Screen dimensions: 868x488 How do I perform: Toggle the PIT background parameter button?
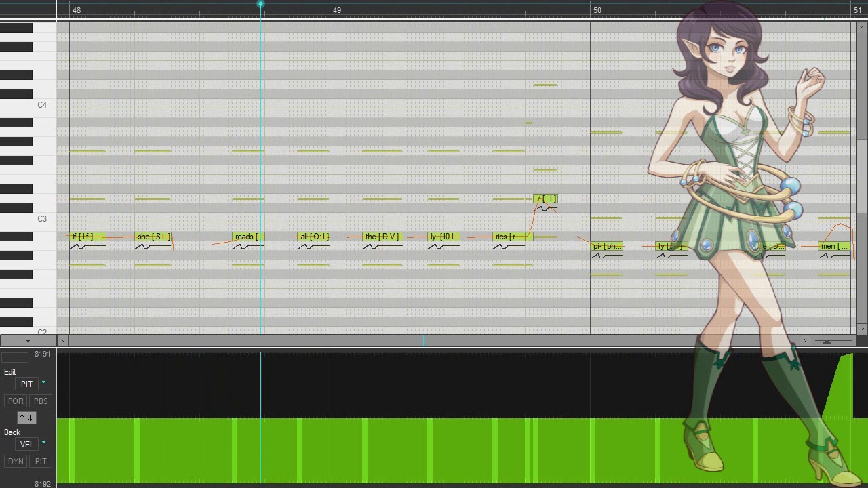tap(41, 461)
